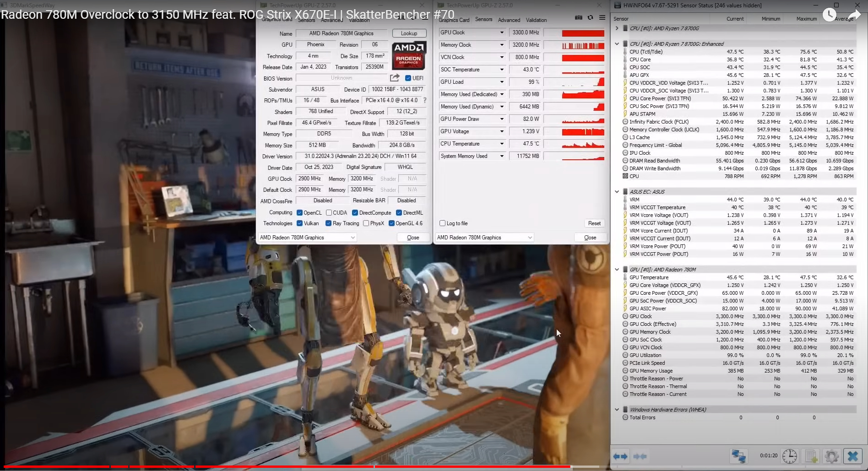Click the refresh icon in GPU-Z Sensors window
The width and height of the screenshot is (868, 471).
[591, 18]
